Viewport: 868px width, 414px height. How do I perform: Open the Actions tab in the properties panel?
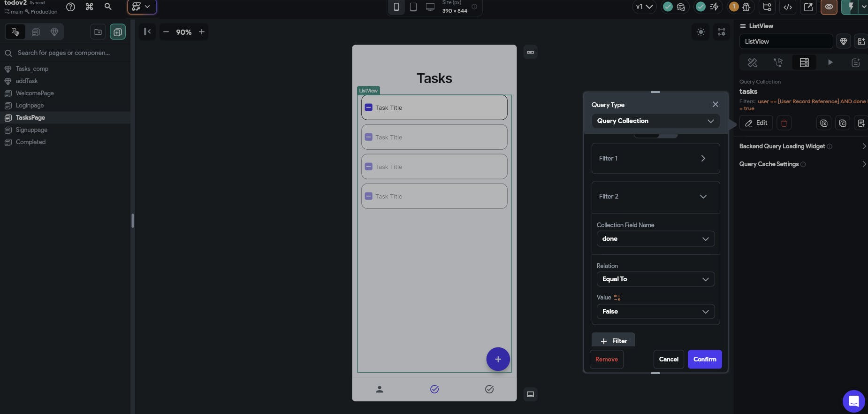click(778, 62)
